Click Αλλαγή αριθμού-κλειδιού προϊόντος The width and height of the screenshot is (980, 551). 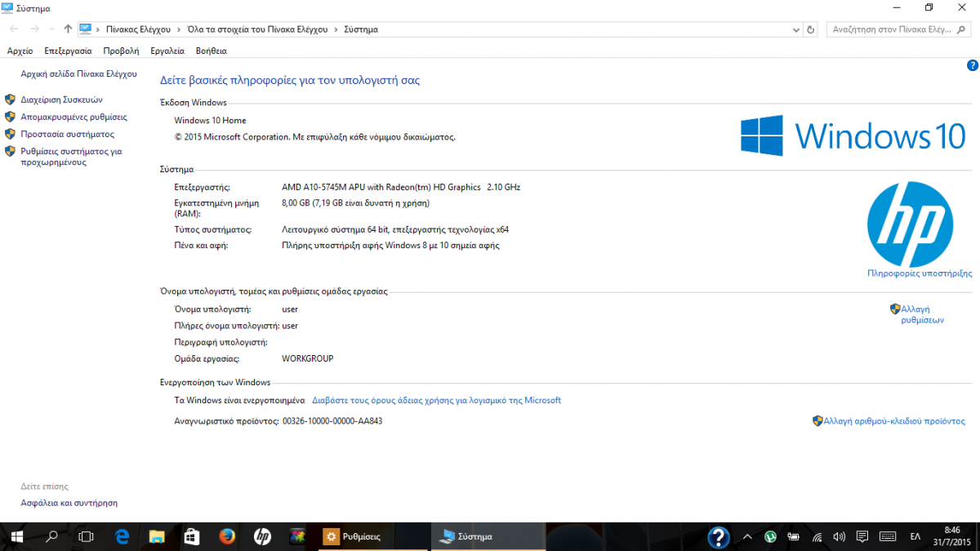[894, 421]
